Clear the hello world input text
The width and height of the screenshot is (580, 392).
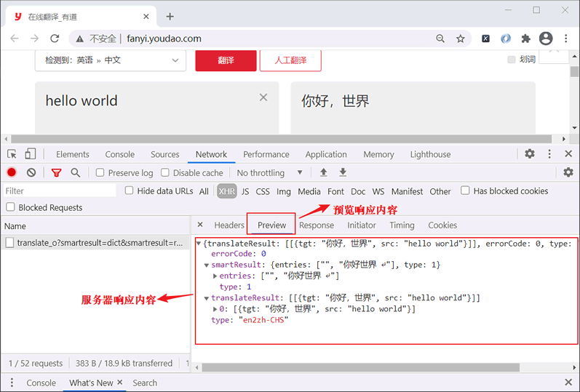(263, 97)
